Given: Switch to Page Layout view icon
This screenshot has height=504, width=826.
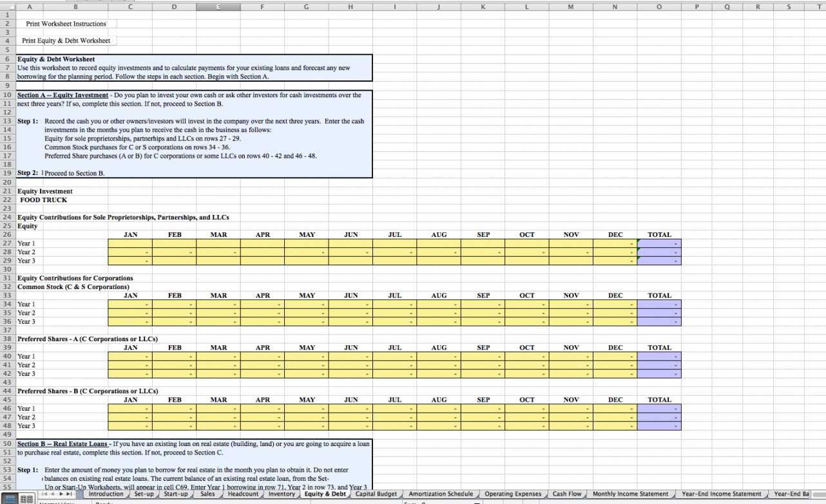Looking at the screenshot, I should coord(27,499).
